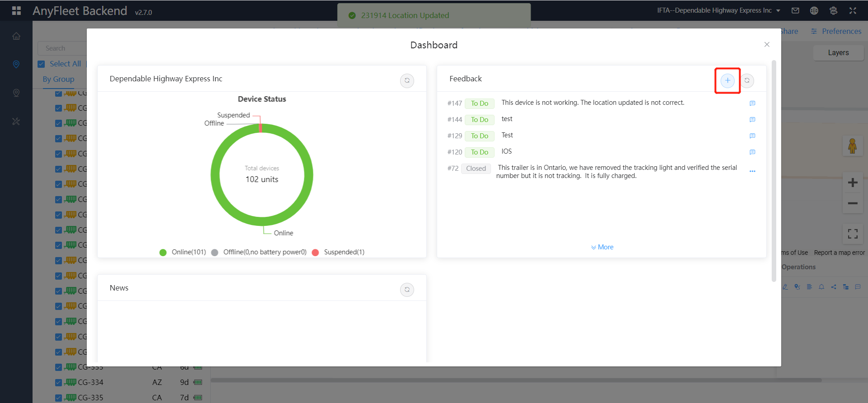Add new feedback with plus icon
The height and width of the screenshot is (403, 868).
[727, 80]
